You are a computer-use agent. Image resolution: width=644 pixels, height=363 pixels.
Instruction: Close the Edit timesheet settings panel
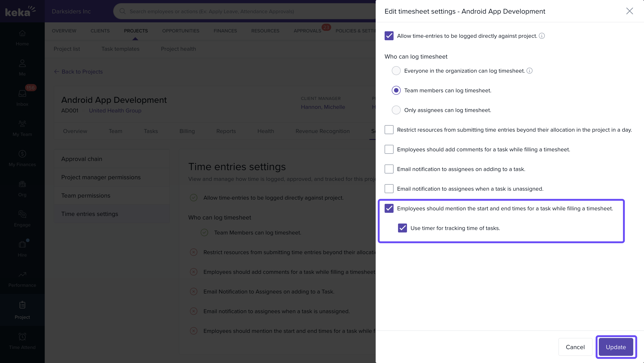pyautogui.click(x=629, y=11)
